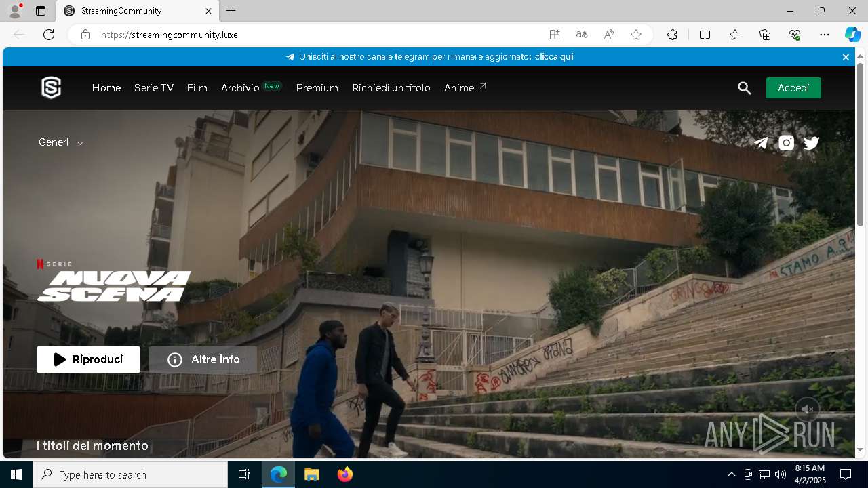Close the Telegram announcement banner
868x488 pixels.
[846, 57]
